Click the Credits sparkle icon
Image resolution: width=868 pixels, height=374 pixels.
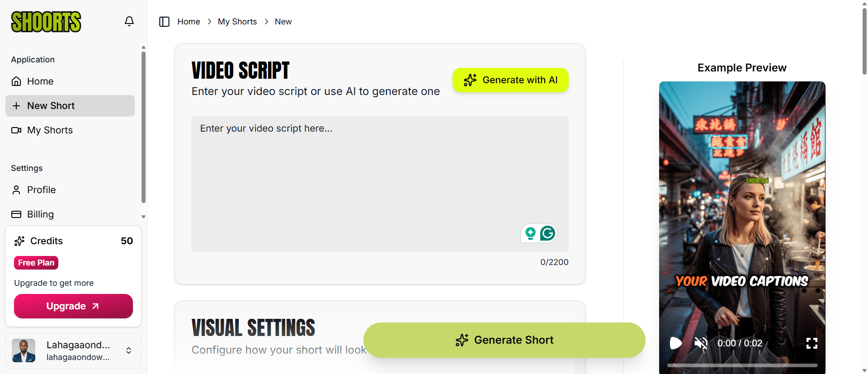pyautogui.click(x=19, y=241)
